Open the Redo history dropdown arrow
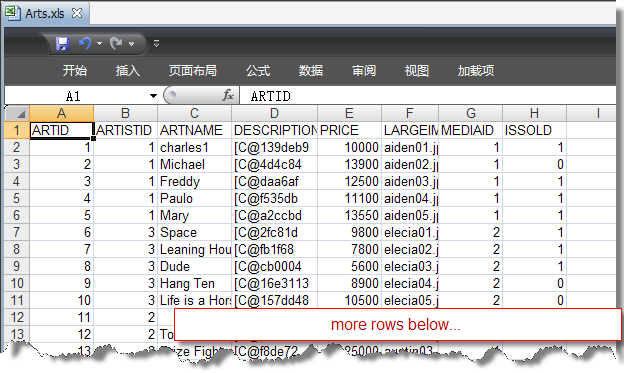This screenshot has width=624, height=373. [x=131, y=44]
